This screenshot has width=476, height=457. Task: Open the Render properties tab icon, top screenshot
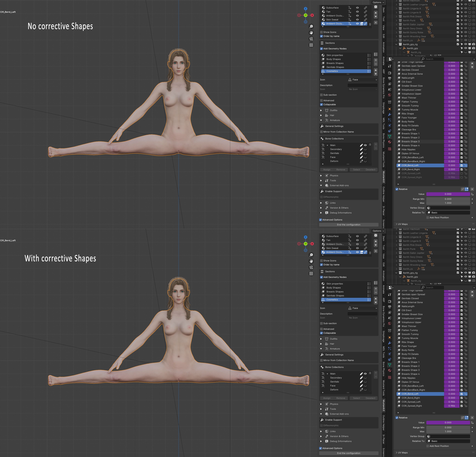389,73
